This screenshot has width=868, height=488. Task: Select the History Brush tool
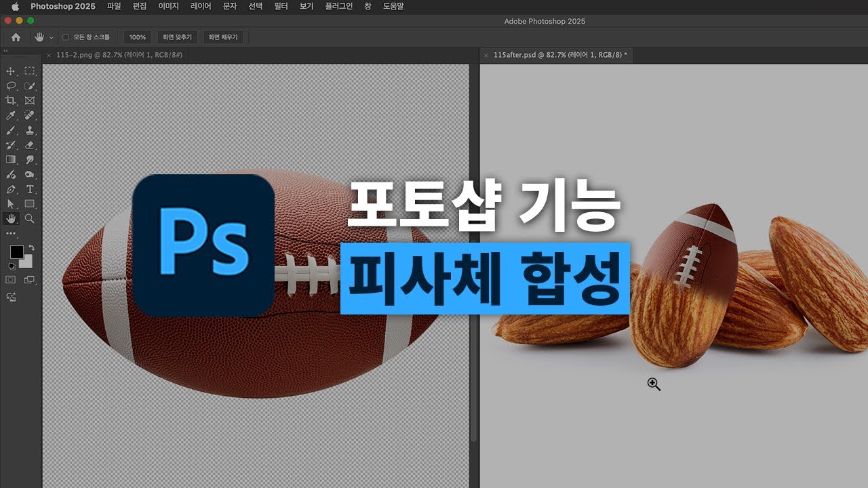[11, 145]
